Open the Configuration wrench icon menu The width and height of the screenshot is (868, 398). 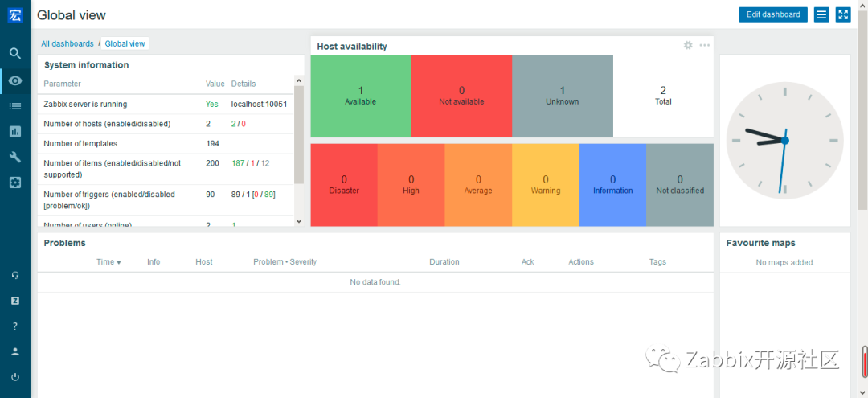point(15,158)
